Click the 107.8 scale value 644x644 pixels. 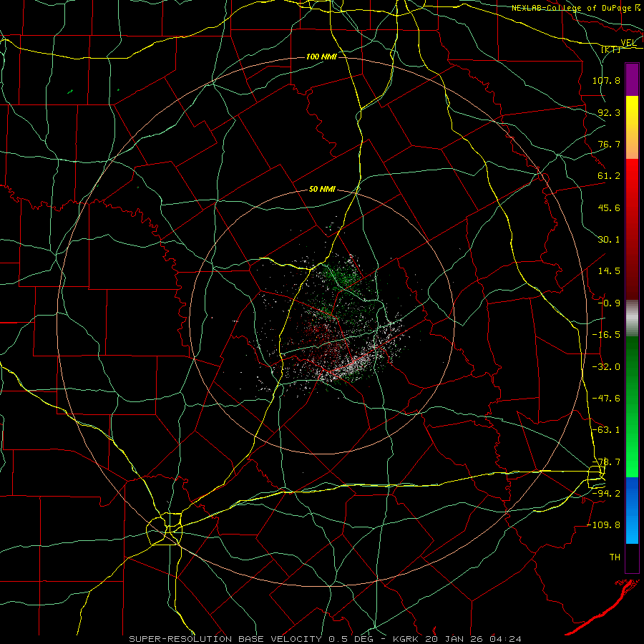coord(606,80)
